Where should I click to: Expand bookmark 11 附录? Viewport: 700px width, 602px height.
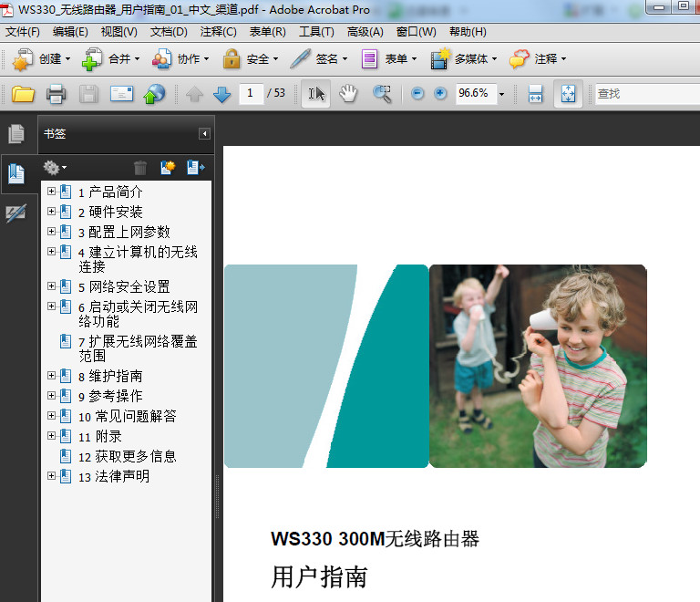click(51, 435)
